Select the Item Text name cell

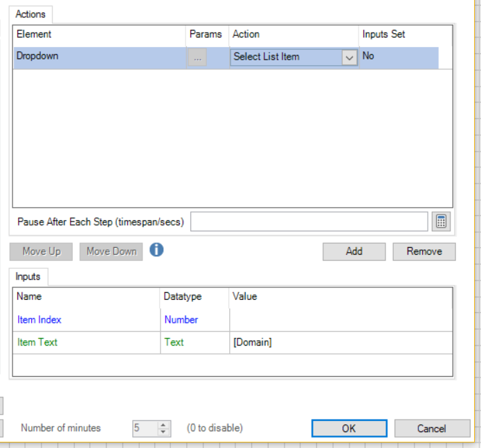click(x=87, y=343)
